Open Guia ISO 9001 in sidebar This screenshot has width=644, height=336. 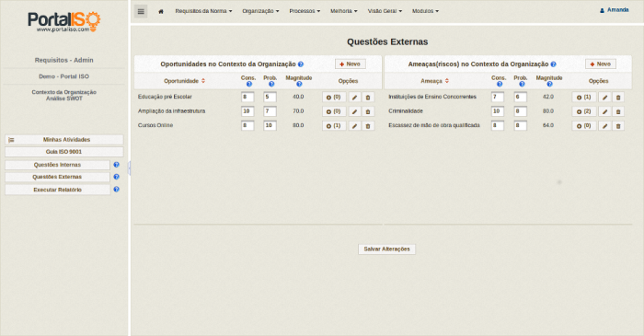point(64,152)
